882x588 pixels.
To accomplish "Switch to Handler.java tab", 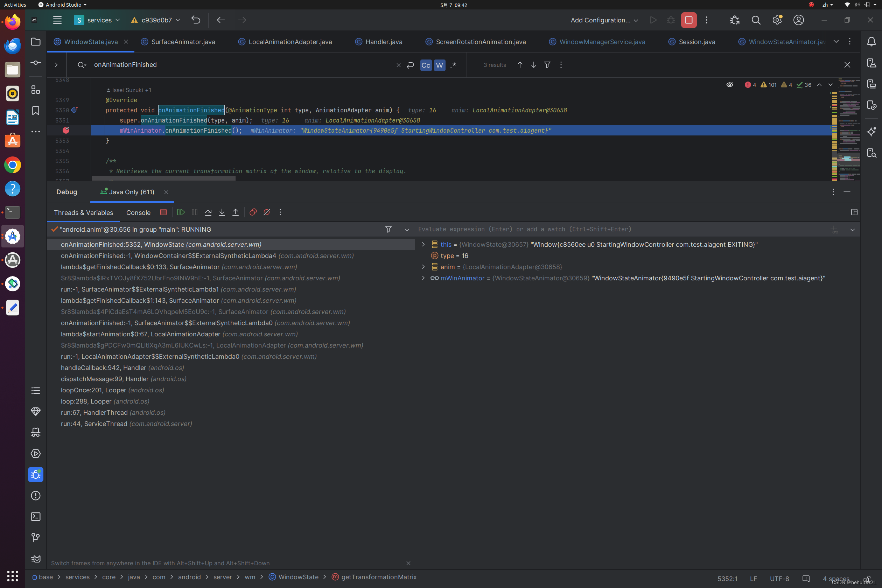I will tap(379, 42).
